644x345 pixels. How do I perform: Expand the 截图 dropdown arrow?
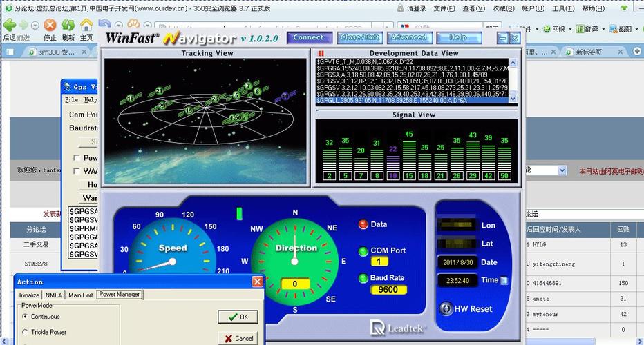point(636,29)
